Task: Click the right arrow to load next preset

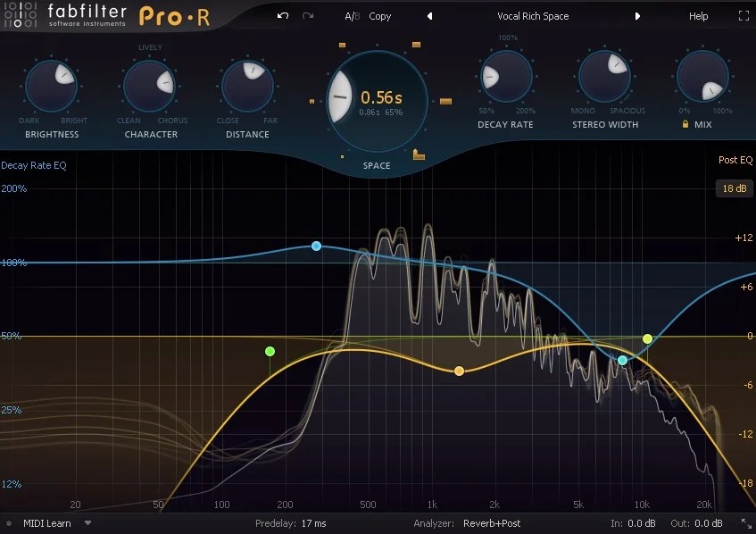Action: tap(636, 15)
